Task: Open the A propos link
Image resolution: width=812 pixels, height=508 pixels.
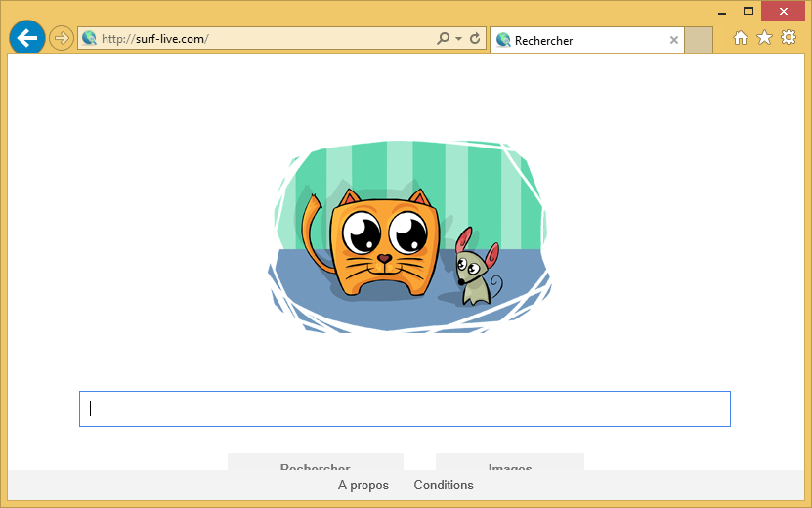Action: (363, 486)
